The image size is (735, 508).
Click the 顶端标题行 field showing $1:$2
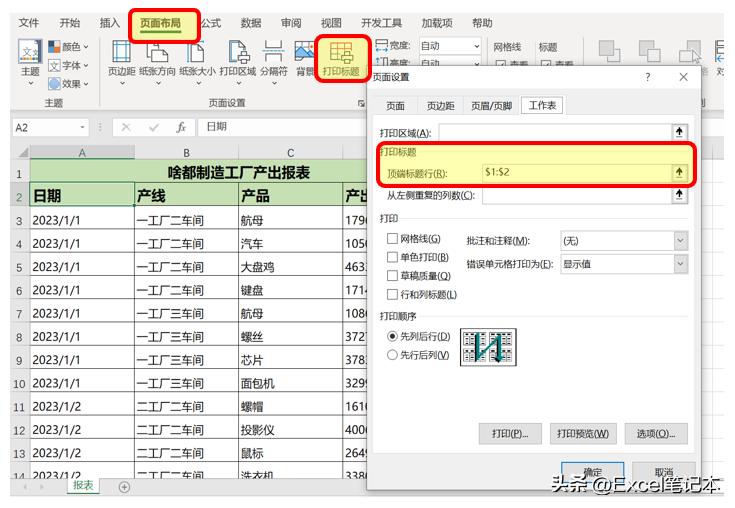coord(577,172)
